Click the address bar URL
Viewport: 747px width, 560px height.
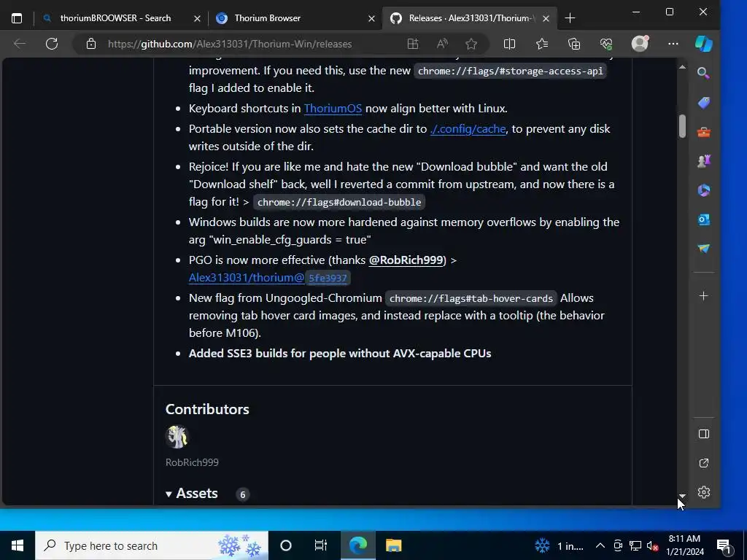pyautogui.click(x=230, y=44)
